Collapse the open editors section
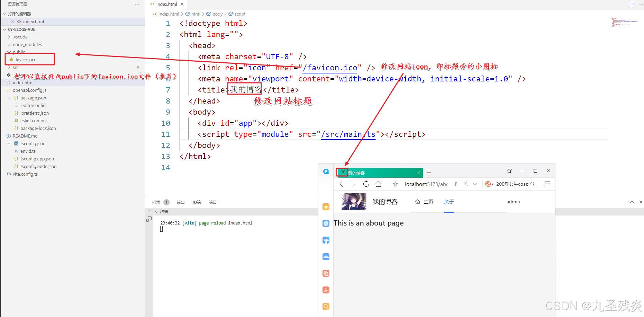Image resolution: width=644 pixels, height=317 pixels. pos(4,14)
